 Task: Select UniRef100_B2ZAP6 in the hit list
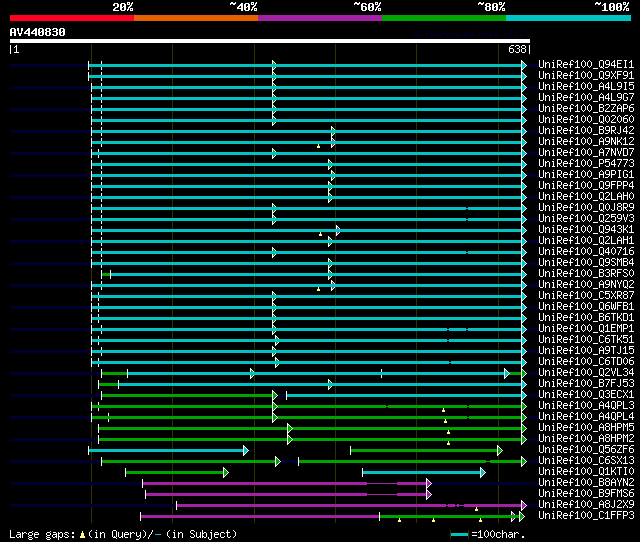[x=586, y=109]
